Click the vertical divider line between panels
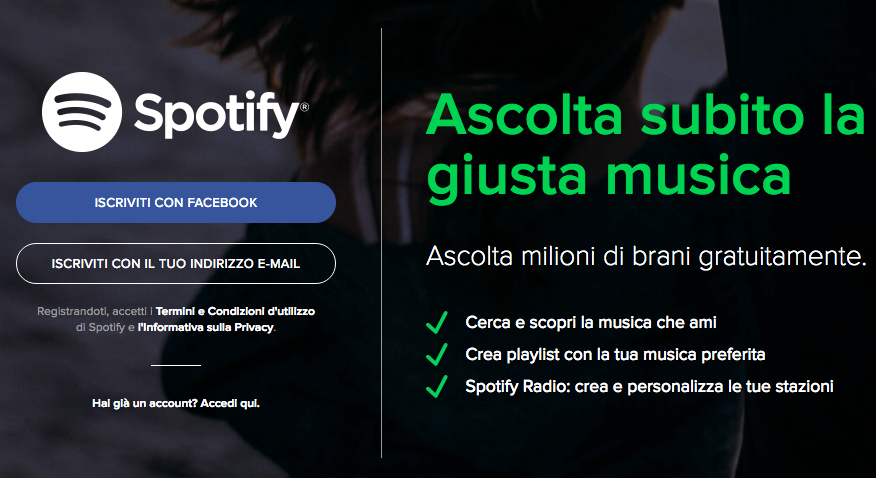The width and height of the screenshot is (876, 478). click(382, 243)
